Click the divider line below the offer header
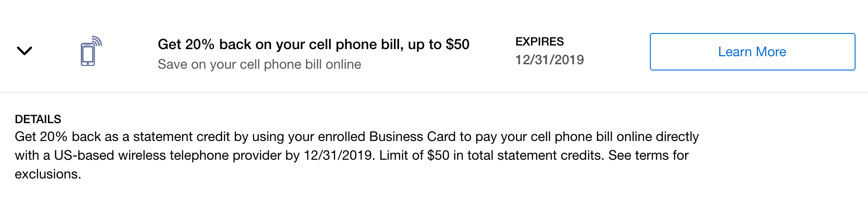 (x=434, y=92)
